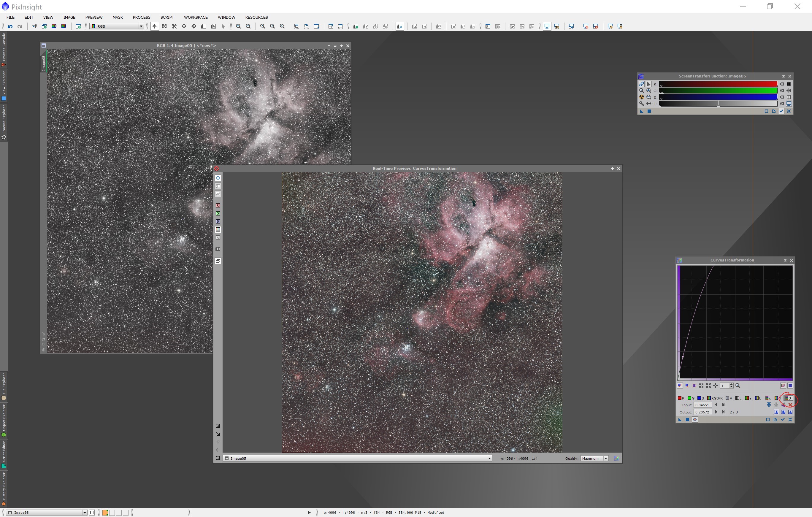This screenshot has height=517, width=812.
Task: Reset the R channel in ScreenTransferFunction
Action: click(x=782, y=84)
